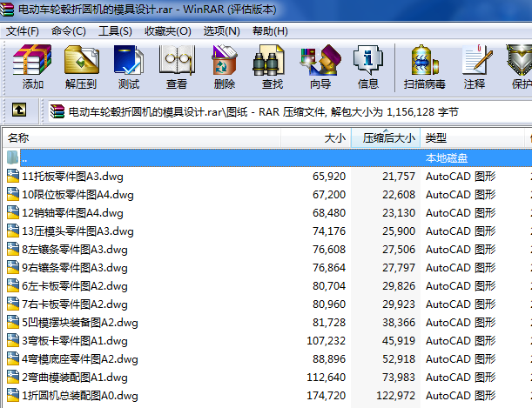Click size value 174,720

click(326, 396)
